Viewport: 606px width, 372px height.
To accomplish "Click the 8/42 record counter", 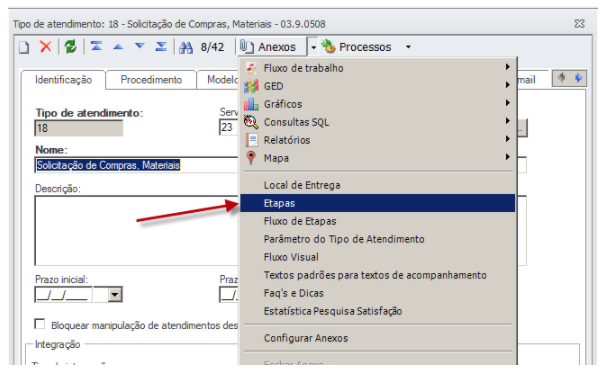I will [x=212, y=47].
